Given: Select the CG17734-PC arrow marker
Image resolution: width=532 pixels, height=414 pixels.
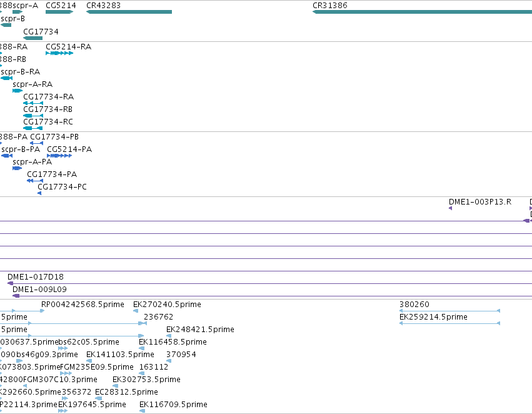Looking at the screenshot, I should point(39,193).
